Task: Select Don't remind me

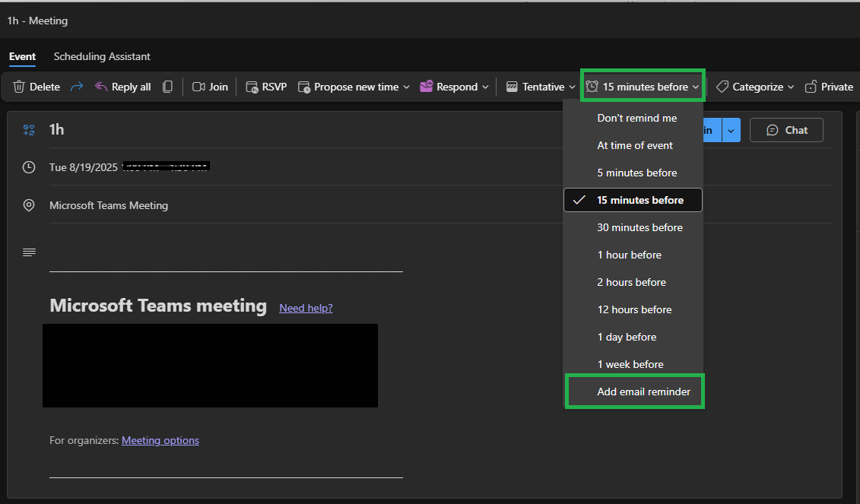Action: pos(633,118)
